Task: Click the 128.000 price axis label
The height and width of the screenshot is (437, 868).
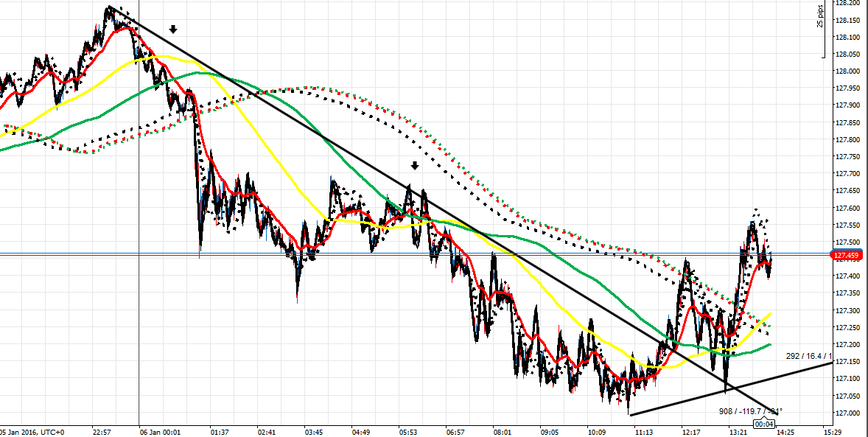Action: (848, 71)
